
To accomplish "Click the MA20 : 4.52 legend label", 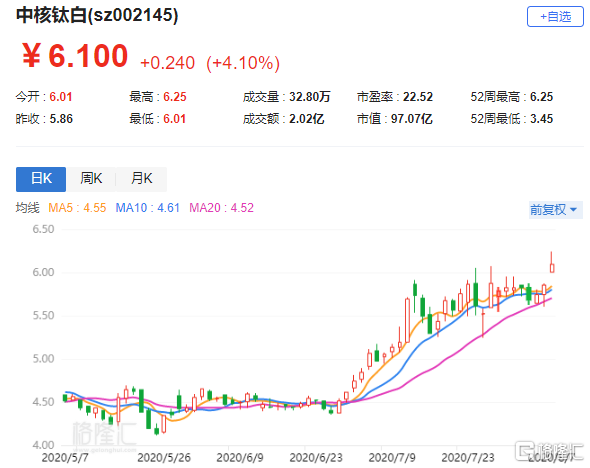I will coord(221,208).
